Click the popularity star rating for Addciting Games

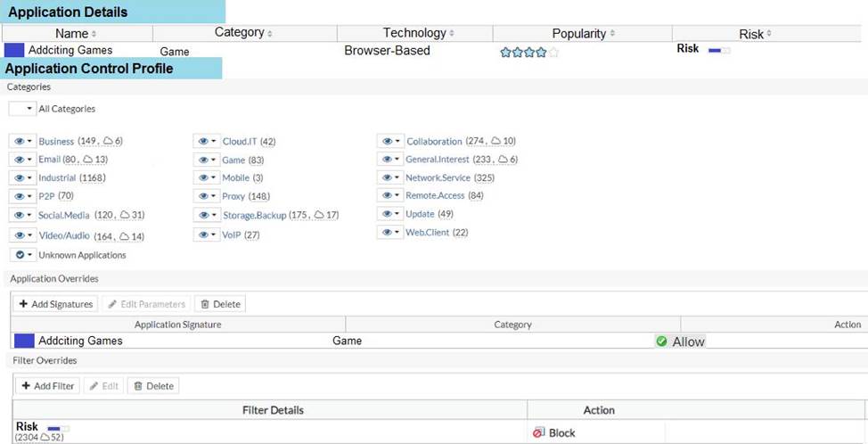pos(529,52)
